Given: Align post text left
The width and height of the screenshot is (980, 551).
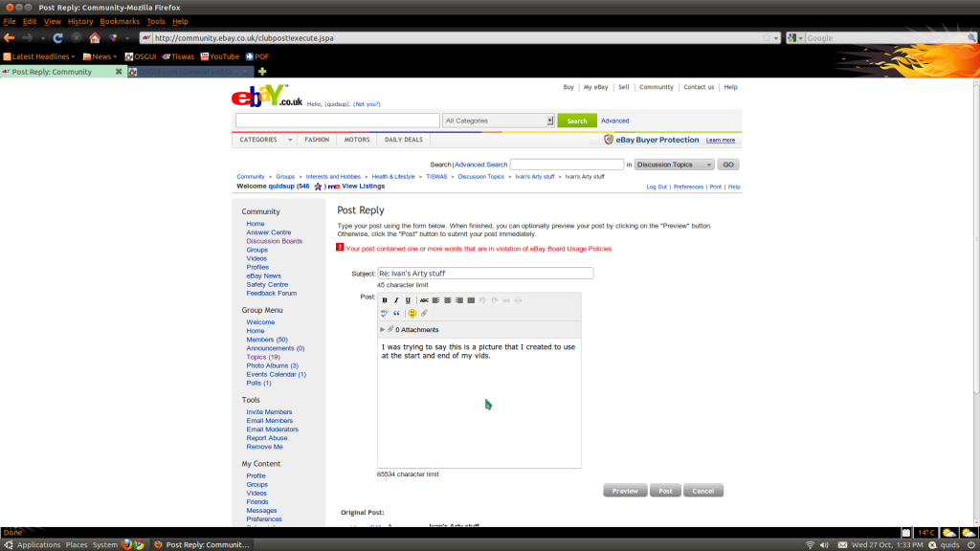Looking at the screenshot, I should [436, 300].
